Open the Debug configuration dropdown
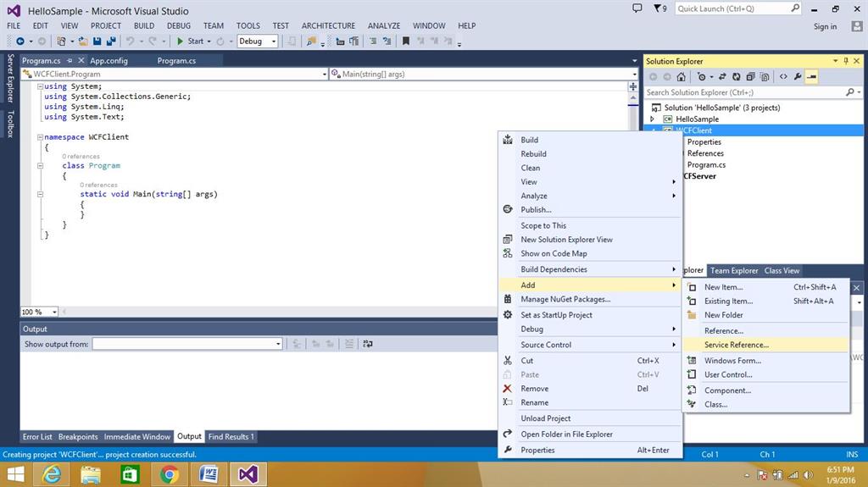Screen dimensions: 868x487 click(x=258, y=41)
